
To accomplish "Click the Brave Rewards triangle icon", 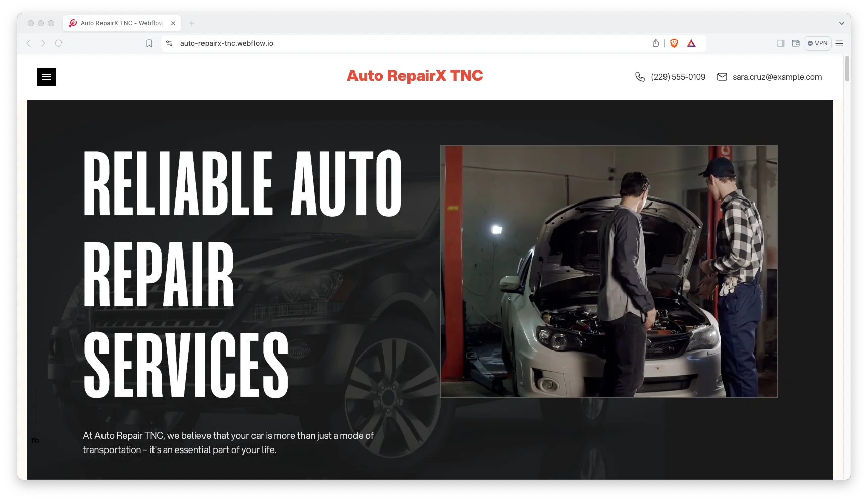I will coord(691,43).
